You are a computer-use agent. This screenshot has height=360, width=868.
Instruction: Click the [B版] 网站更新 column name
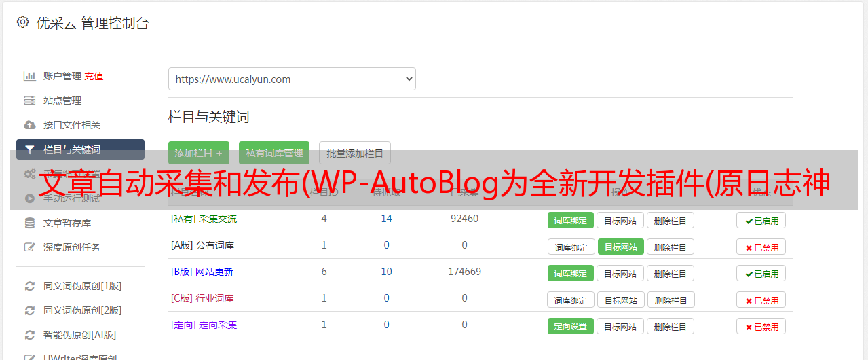[202, 272]
